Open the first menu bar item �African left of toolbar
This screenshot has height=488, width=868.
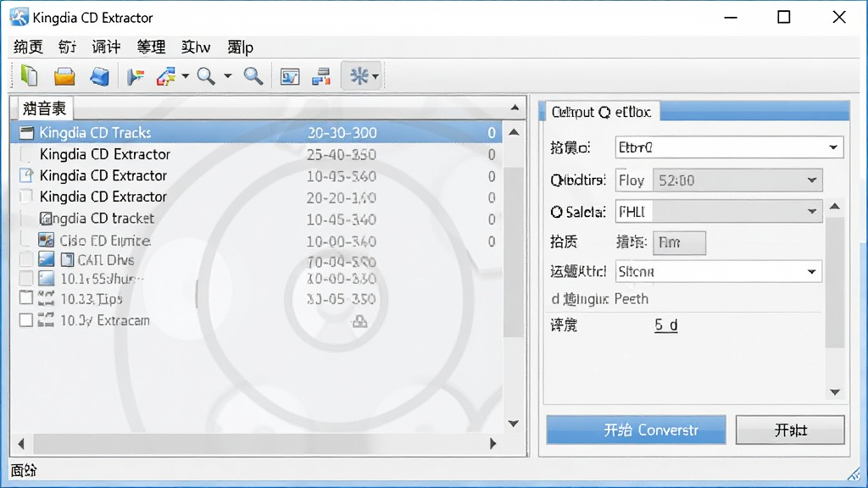point(28,47)
